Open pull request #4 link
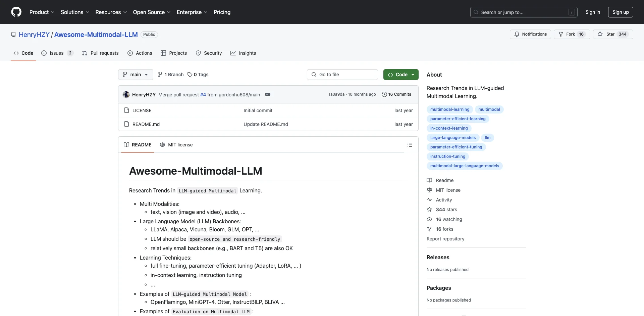Image resolution: width=644 pixels, height=316 pixels. (x=203, y=95)
